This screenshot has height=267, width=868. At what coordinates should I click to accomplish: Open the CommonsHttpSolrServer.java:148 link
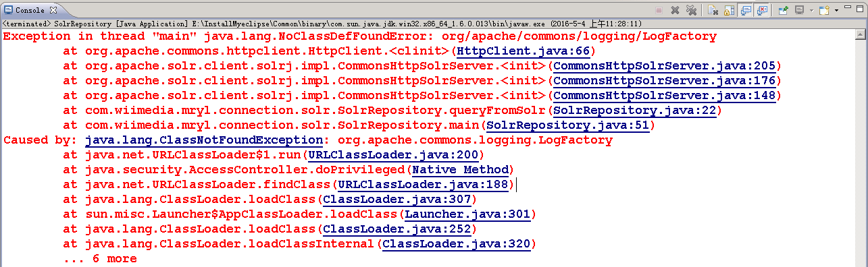pyautogui.click(x=664, y=96)
